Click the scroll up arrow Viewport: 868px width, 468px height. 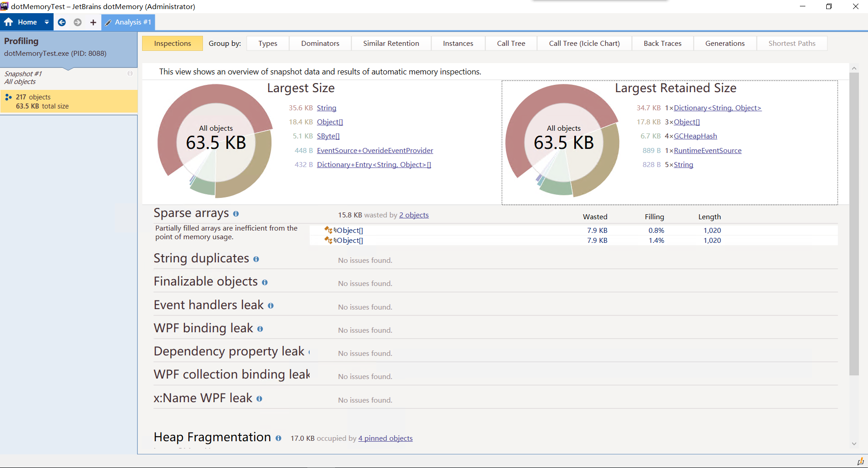[x=854, y=69]
